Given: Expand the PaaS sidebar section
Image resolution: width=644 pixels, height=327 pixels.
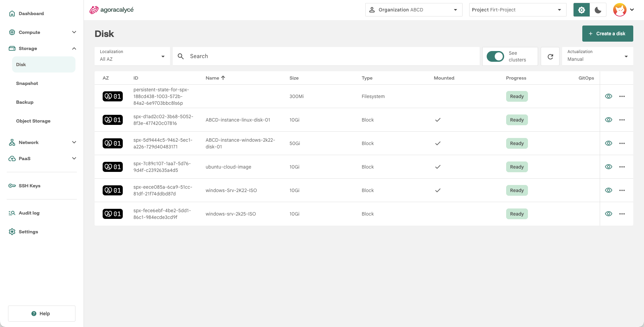Looking at the screenshot, I should tap(42, 158).
